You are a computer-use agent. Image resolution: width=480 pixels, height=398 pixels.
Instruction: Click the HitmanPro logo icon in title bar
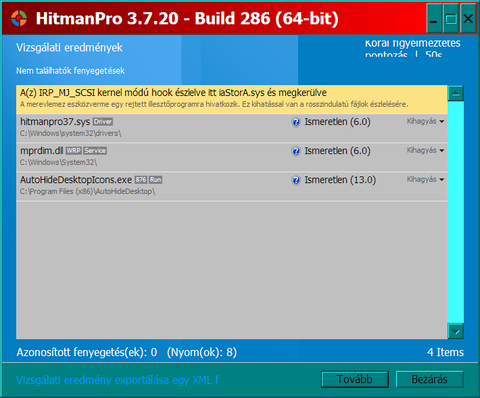pos(19,18)
